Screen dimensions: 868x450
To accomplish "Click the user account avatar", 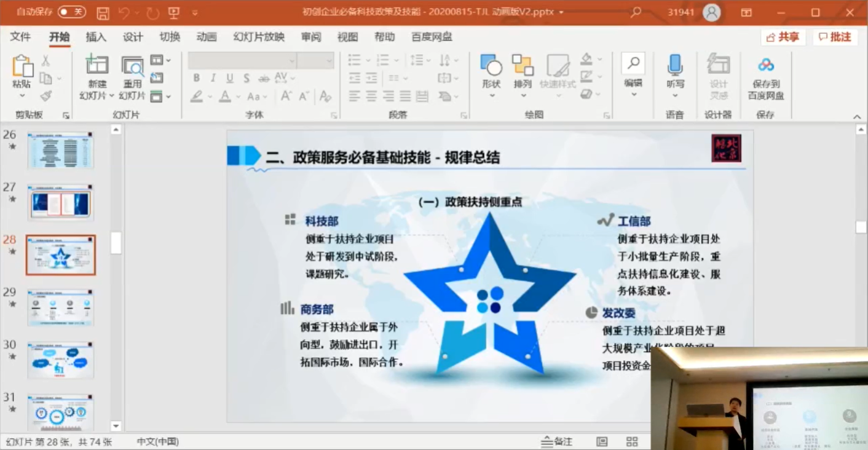I will point(712,12).
